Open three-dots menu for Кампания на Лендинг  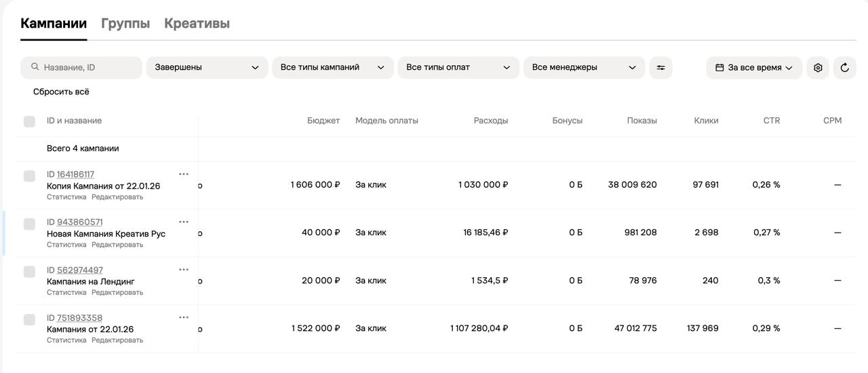184,270
